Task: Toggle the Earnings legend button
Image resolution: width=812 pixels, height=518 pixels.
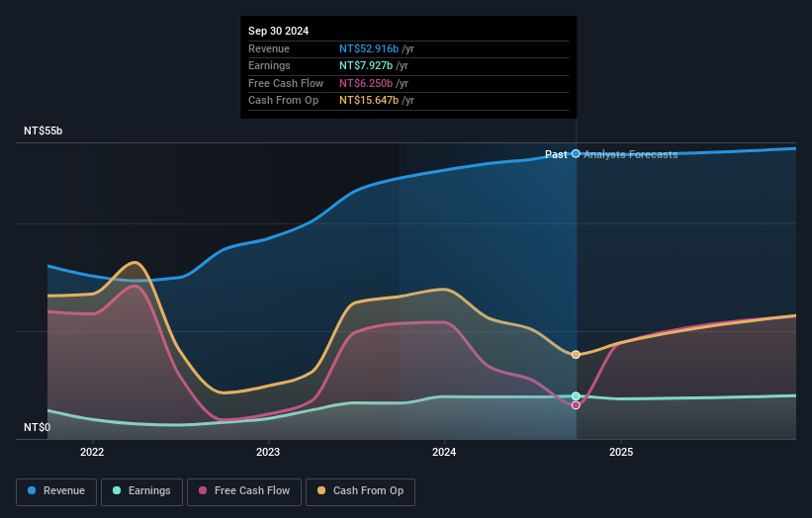Action: (141, 491)
